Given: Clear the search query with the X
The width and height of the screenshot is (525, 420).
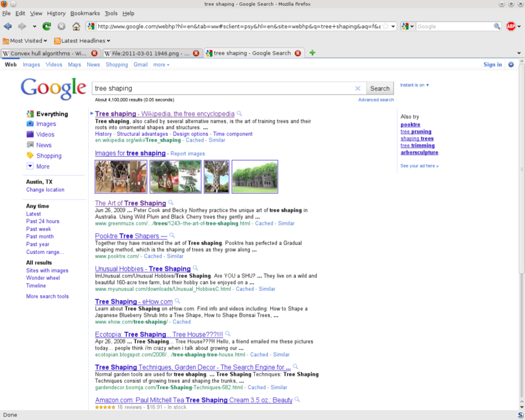Looking at the screenshot, I should (x=357, y=88).
